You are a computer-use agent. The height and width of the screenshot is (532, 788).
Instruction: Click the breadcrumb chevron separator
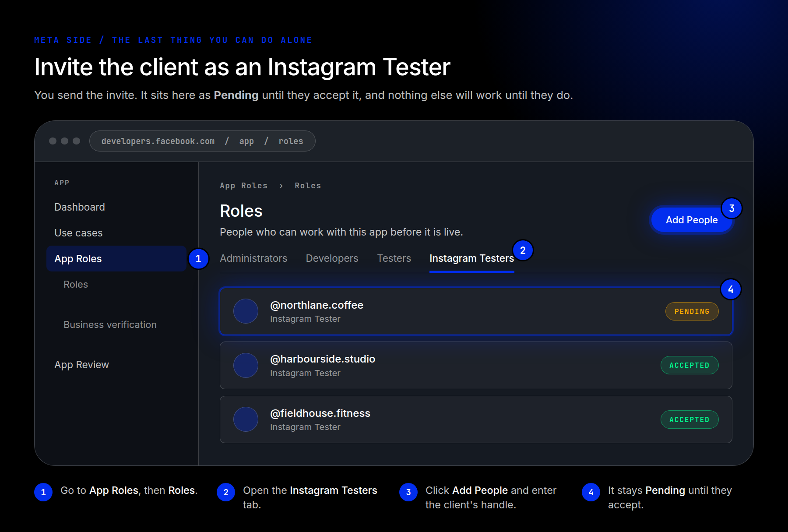[281, 186]
